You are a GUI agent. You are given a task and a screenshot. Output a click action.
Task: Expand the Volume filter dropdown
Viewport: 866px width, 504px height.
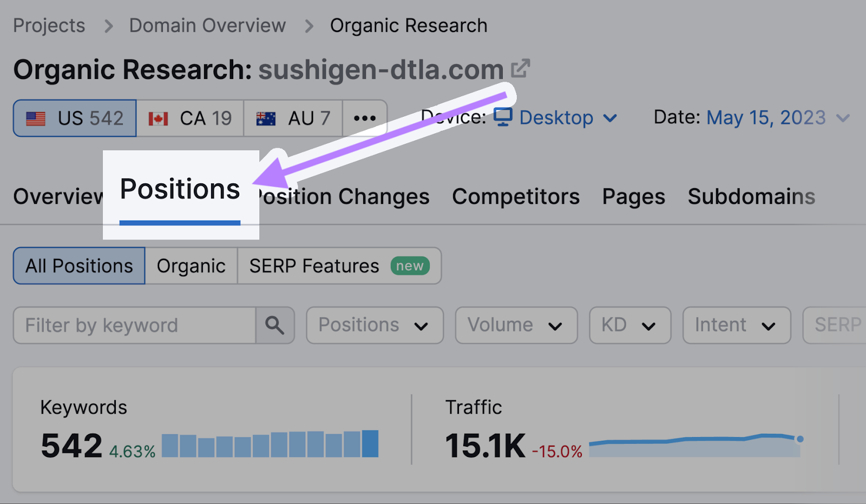coord(516,325)
